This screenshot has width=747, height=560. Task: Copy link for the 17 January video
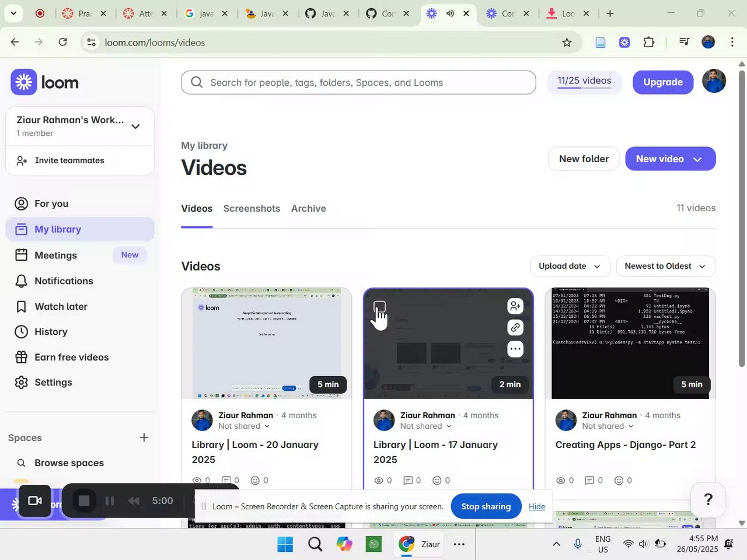pyautogui.click(x=515, y=328)
